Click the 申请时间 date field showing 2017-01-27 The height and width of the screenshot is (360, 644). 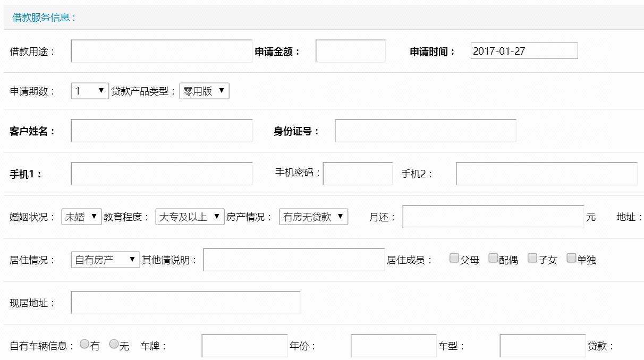524,50
